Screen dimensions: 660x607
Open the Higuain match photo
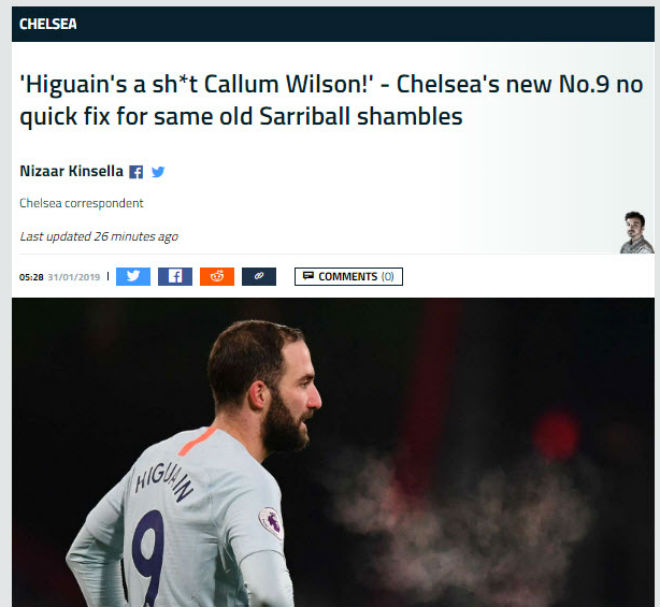click(333, 452)
